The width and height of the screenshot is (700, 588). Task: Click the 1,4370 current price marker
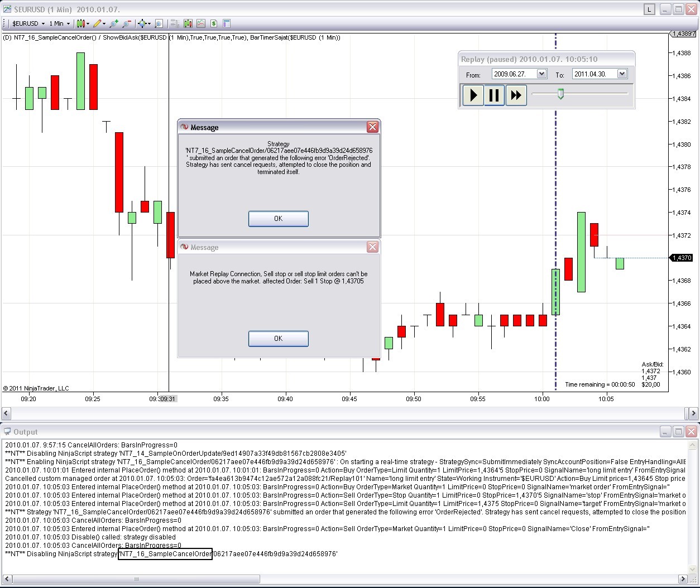(682, 258)
